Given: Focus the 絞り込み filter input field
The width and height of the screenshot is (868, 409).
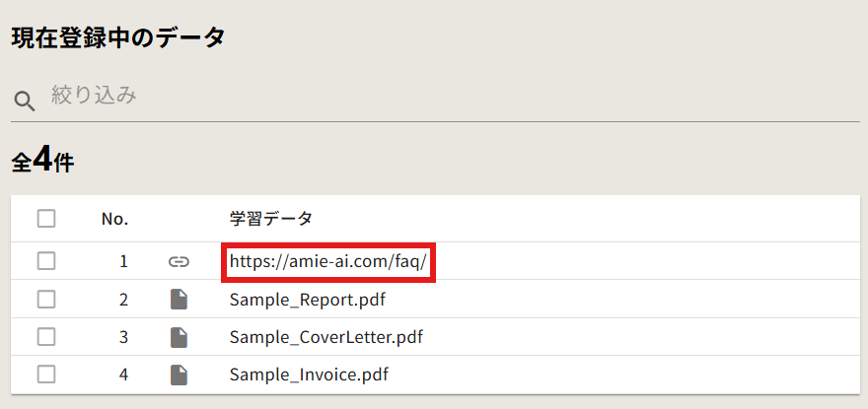Looking at the screenshot, I should 454,96.
